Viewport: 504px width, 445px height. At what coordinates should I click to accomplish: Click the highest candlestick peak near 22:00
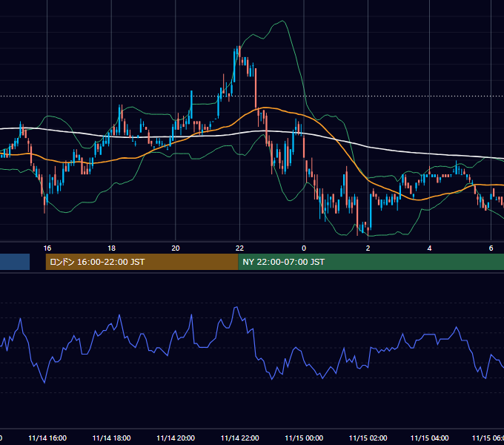click(x=239, y=49)
